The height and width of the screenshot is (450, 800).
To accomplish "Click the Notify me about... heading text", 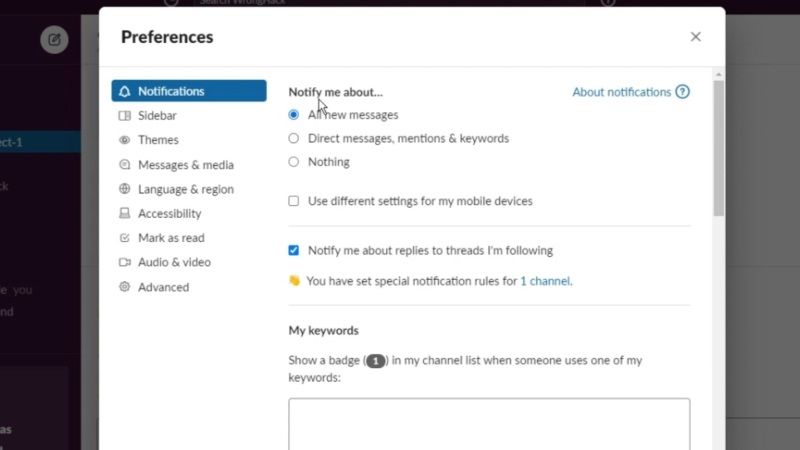I will (335, 92).
